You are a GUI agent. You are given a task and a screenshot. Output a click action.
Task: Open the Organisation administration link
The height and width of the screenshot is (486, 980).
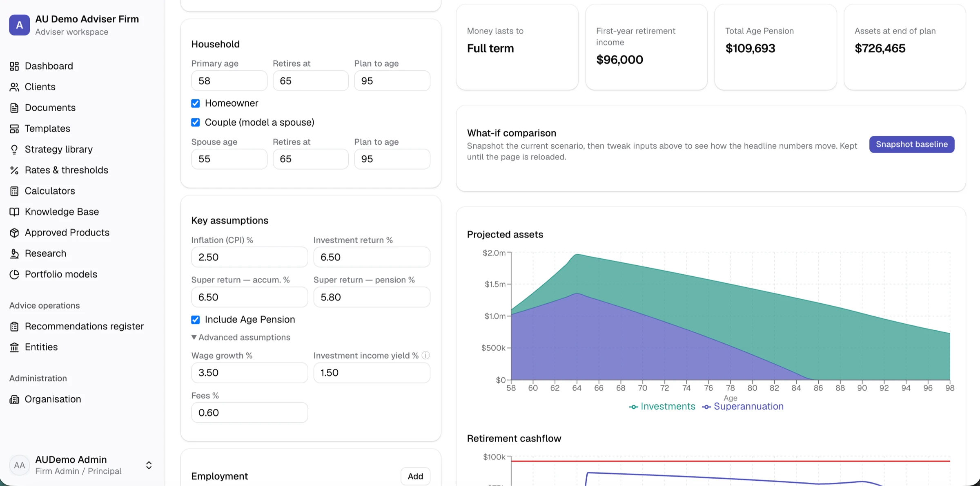(x=53, y=399)
